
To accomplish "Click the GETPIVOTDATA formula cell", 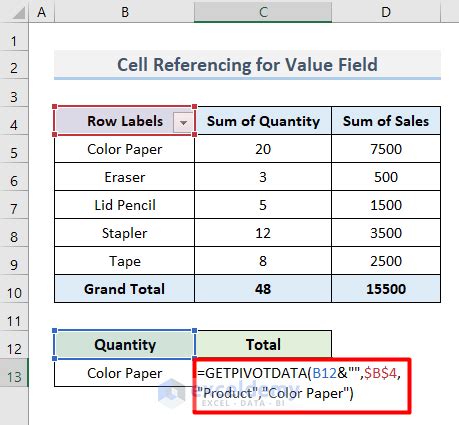I will click(302, 386).
